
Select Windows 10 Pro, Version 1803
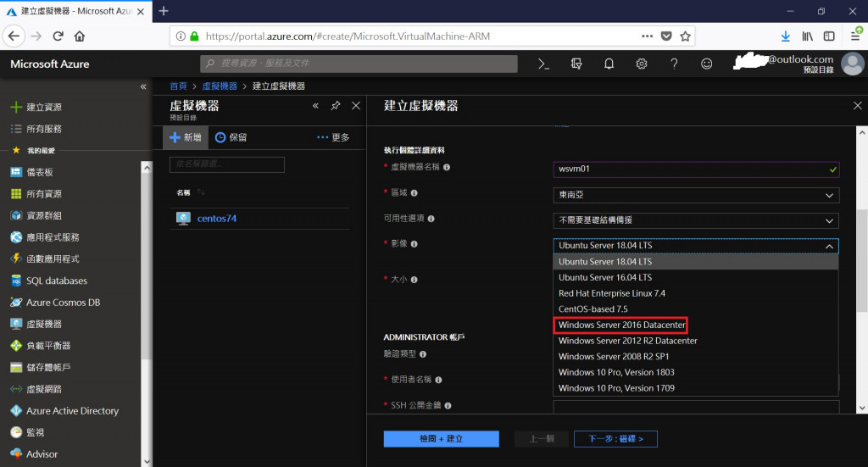click(x=695, y=372)
